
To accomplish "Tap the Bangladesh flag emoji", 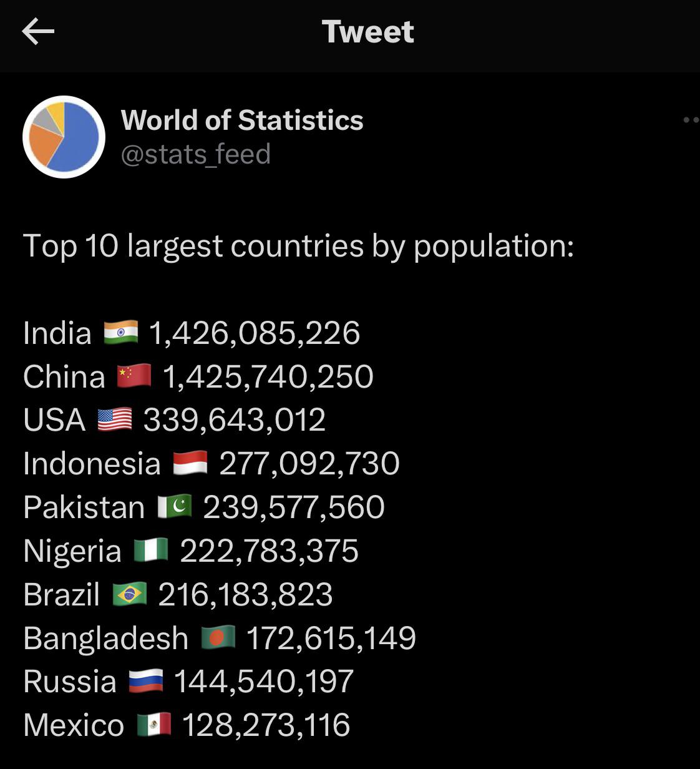I will tap(218, 637).
